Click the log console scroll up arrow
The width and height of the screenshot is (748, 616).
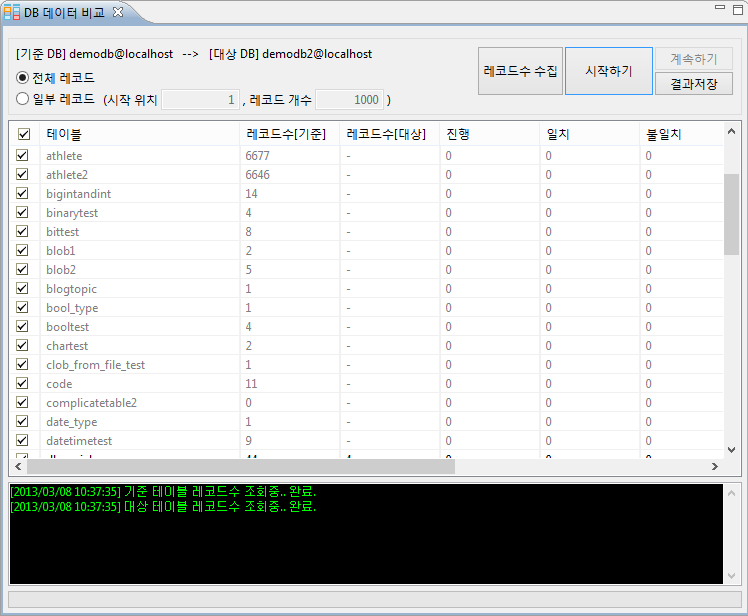pyautogui.click(x=731, y=493)
